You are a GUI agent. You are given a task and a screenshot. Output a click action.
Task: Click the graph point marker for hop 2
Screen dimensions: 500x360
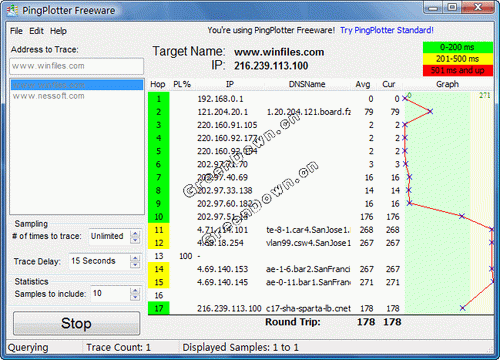coord(430,111)
